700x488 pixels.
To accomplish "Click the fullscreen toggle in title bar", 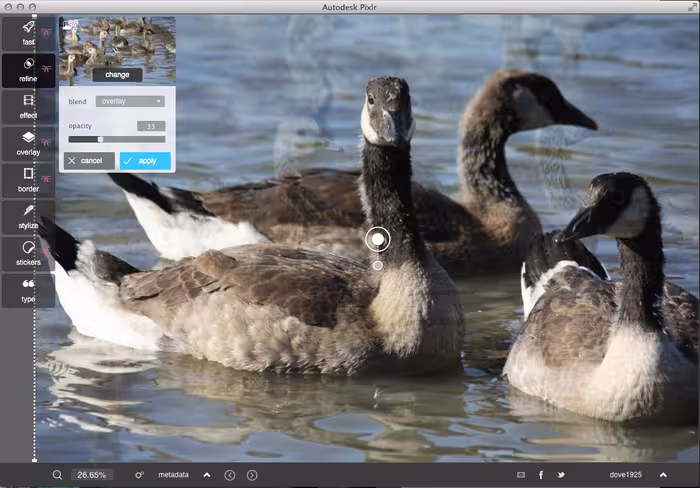I will pyautogui.click(x=692, y=7).
